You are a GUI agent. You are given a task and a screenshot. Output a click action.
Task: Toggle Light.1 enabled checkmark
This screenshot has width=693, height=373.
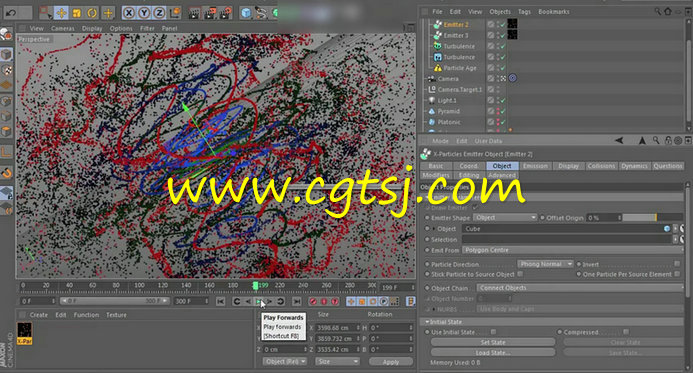[x=503, y=100]
